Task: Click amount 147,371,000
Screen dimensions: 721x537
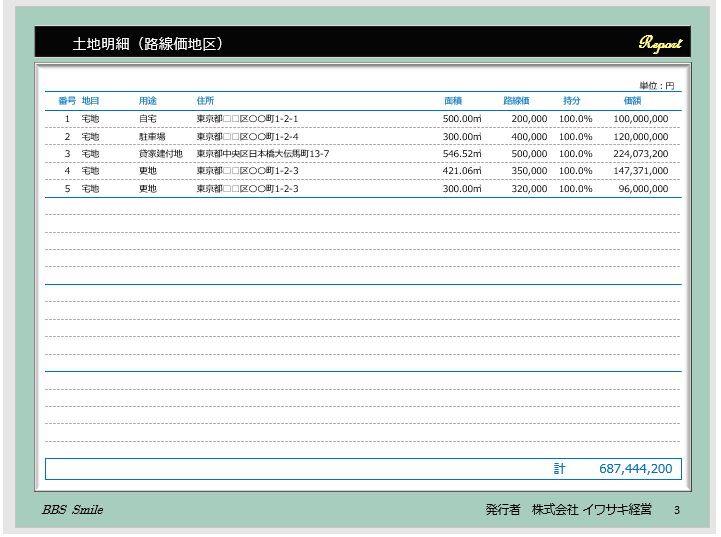Action: pos(641,171)
